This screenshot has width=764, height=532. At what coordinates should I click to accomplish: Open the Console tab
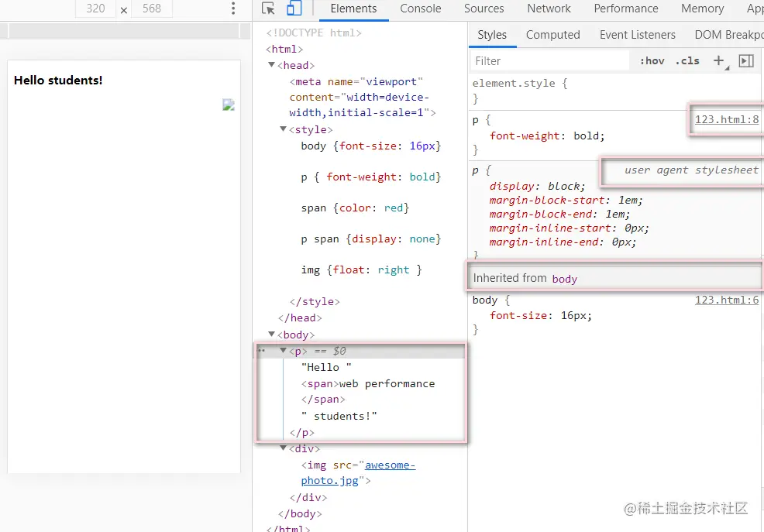tap(421, 9)
